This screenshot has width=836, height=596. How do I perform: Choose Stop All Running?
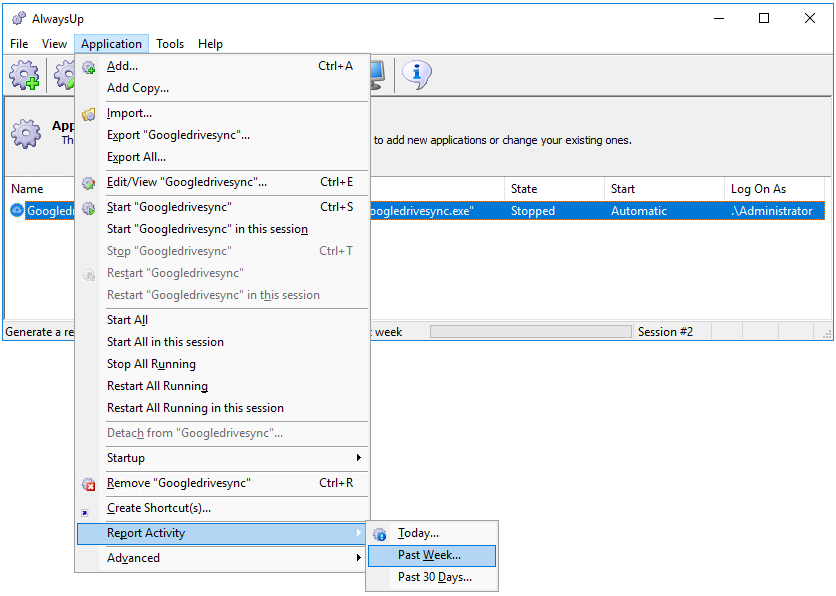tap(222, 364)
